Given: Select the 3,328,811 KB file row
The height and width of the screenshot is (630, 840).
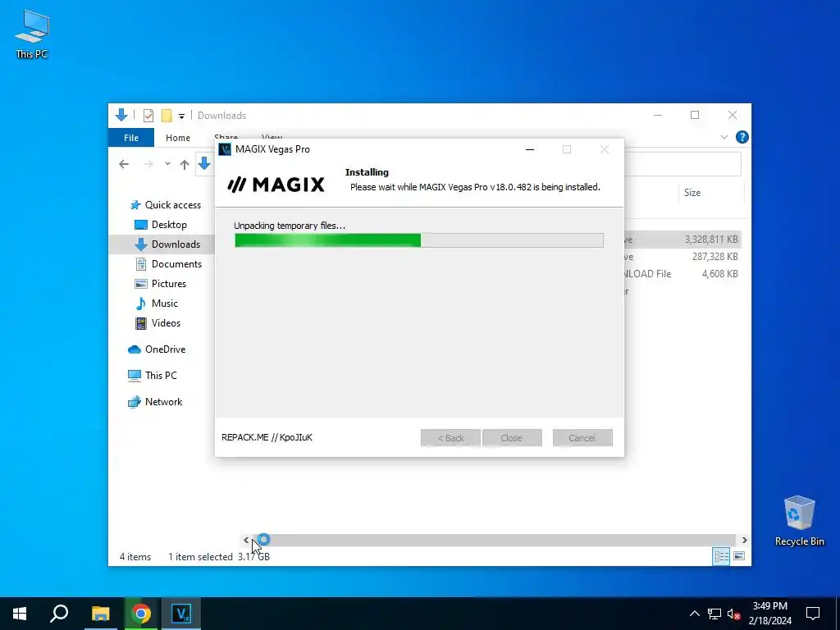Looking at the screenshot, I should tap(684, 240).
